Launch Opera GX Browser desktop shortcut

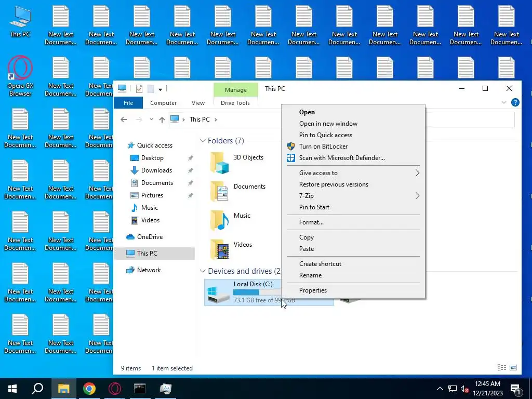click(20, 76)
